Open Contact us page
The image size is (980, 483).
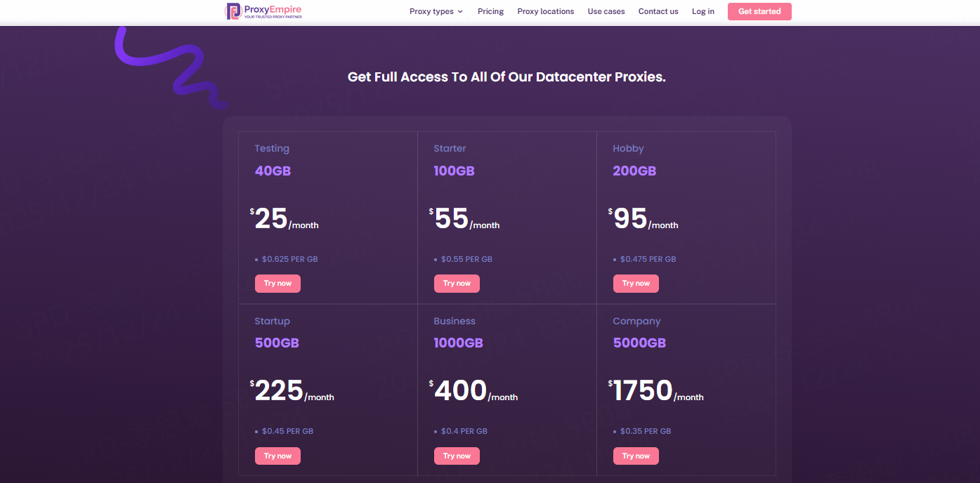tap(658, 11)
